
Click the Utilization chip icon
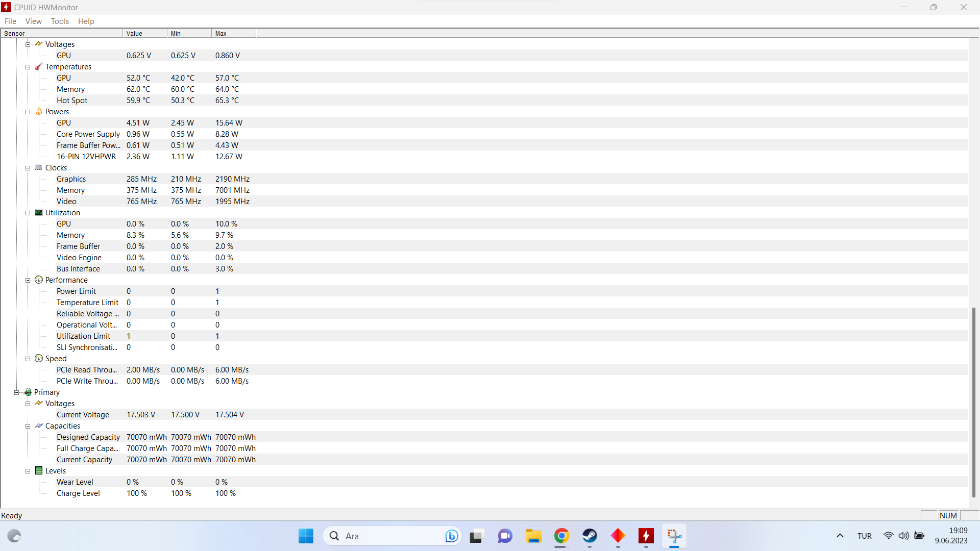pyautogui.click(x=39, y=213)
